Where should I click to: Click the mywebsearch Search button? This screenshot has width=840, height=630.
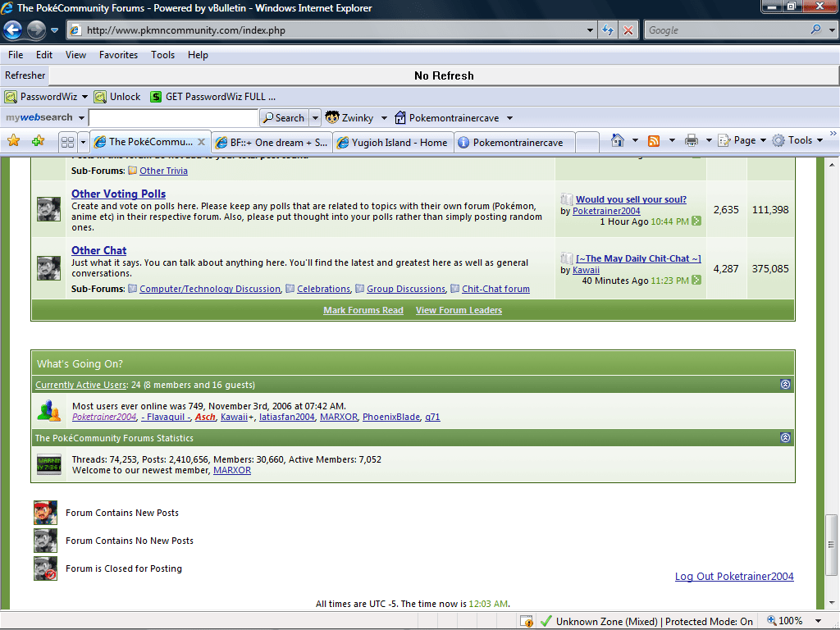click(x=284, y=118)
